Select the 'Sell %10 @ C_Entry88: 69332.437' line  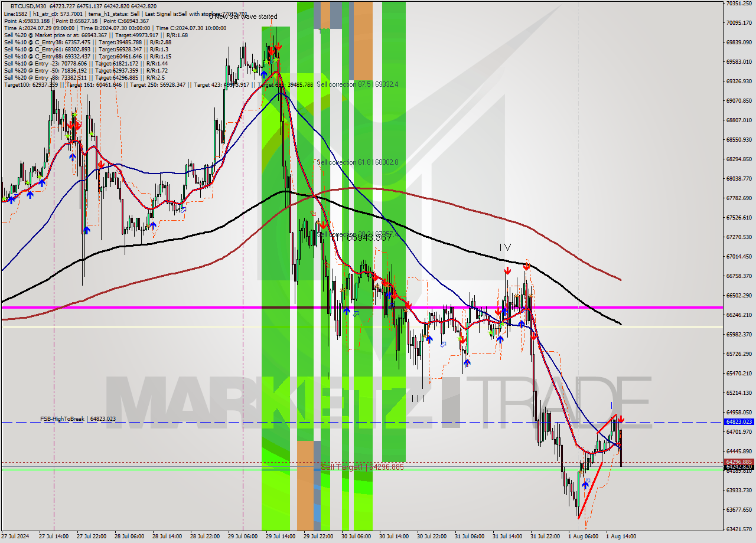87,57
